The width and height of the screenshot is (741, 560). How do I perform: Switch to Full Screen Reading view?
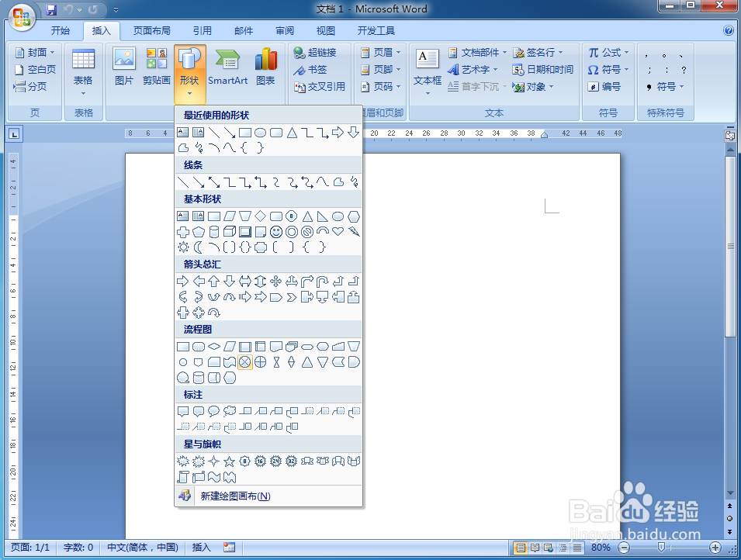pyautogui.click(x=535, y=548)
